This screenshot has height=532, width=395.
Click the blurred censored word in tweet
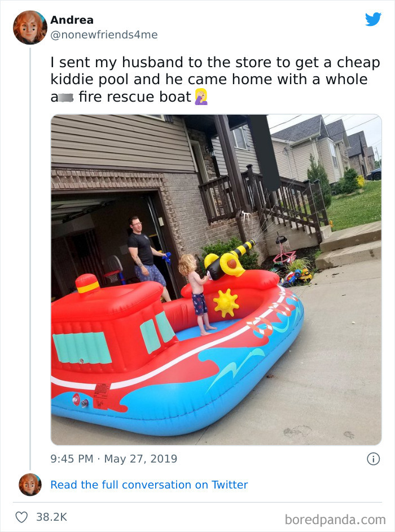click(x=65, y=98)
